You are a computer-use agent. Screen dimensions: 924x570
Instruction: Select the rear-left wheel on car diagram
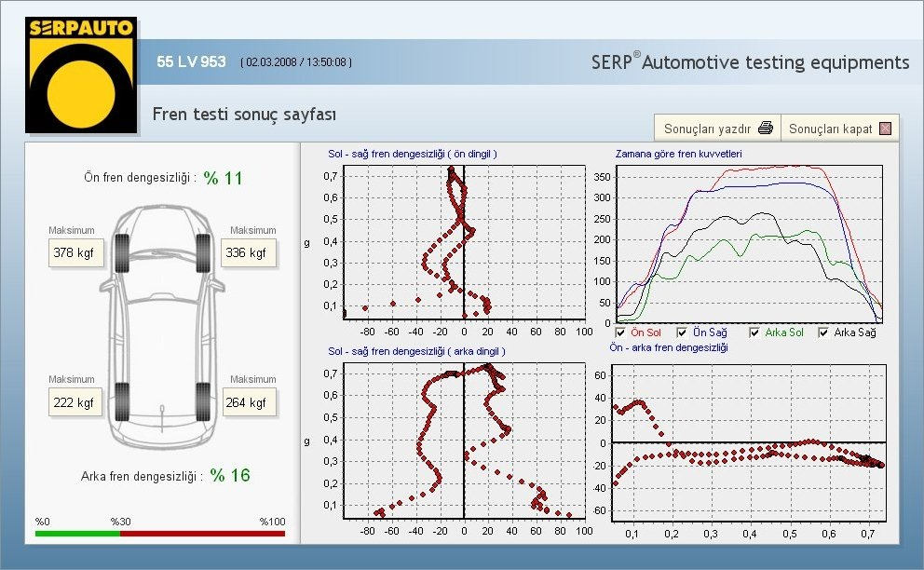(121, 401)
